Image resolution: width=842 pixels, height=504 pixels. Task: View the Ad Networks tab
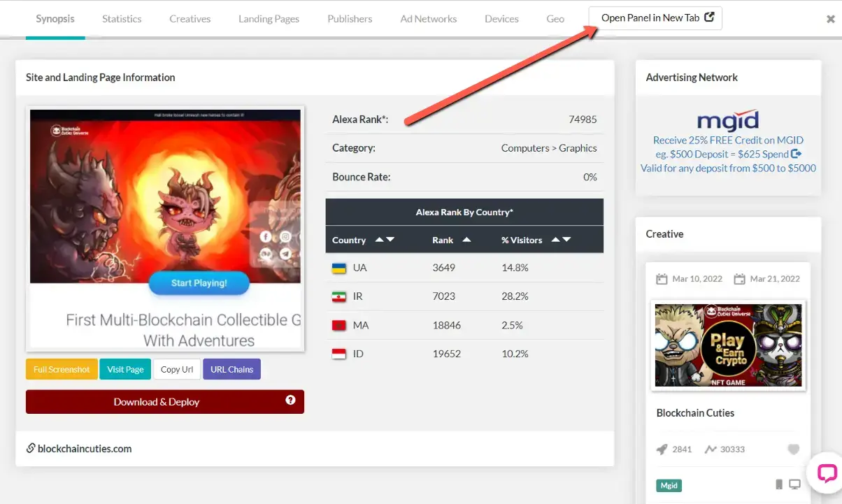coord(429,19)
